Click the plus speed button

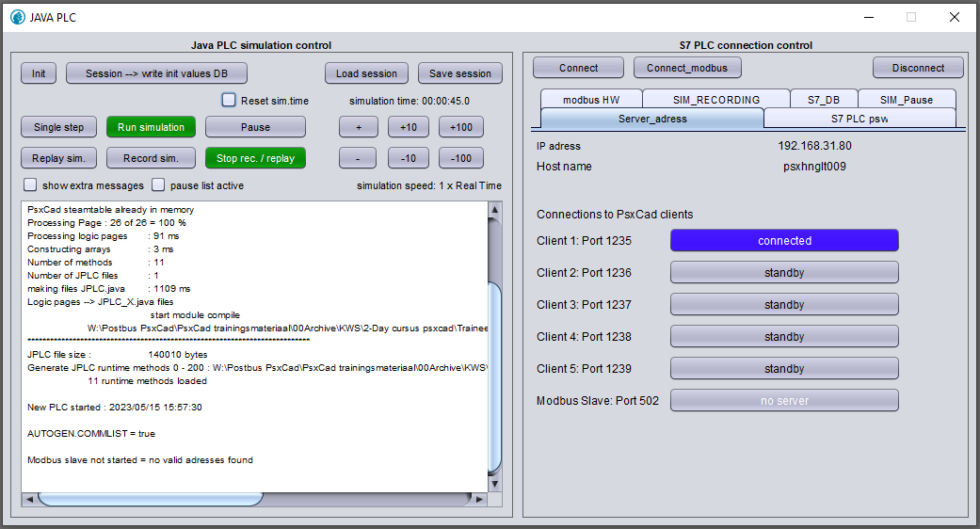[x=359, y=127]
